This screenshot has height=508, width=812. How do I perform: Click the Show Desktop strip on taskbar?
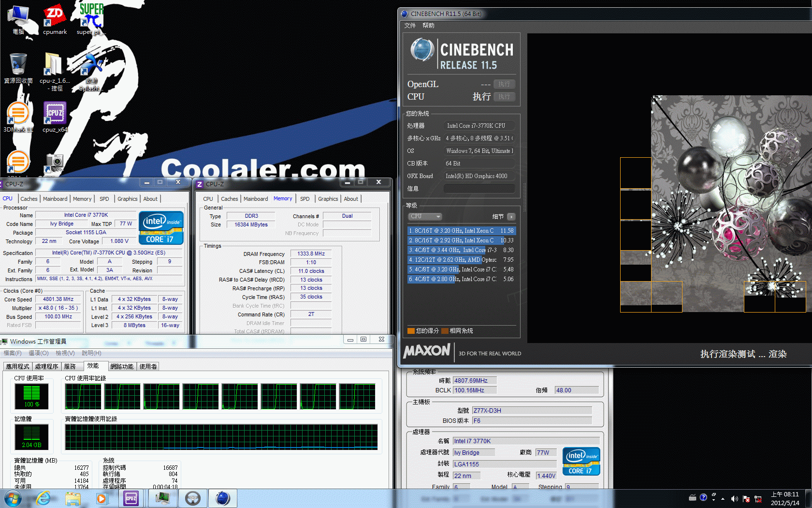[x=808, y=498]
